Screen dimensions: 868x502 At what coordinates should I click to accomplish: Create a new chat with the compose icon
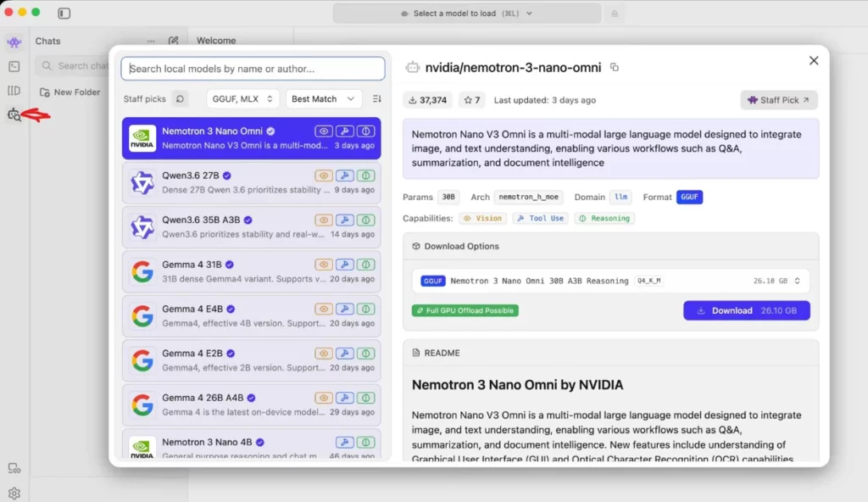tap(173, 41)
